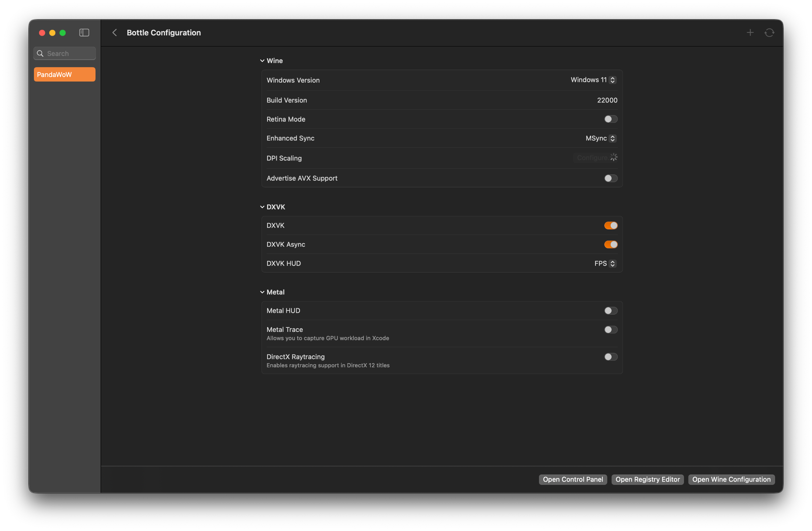Open the Windows Version dropdown
Screen dimensions: 812x531
[x=593, y=80]
